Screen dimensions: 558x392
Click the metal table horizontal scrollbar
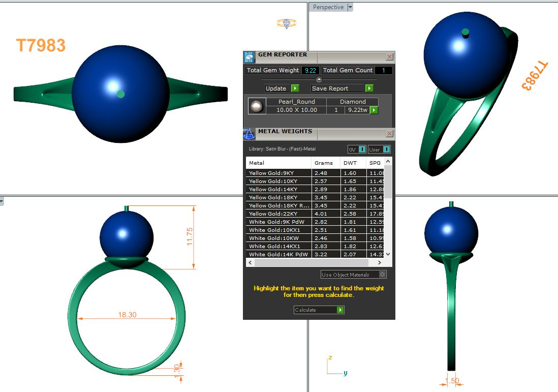click(x=315, y=263)
